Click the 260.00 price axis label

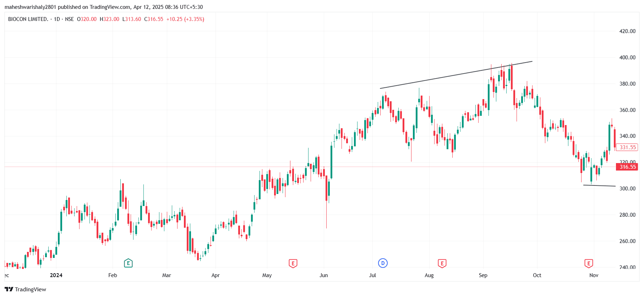click(x=627, y=241)
